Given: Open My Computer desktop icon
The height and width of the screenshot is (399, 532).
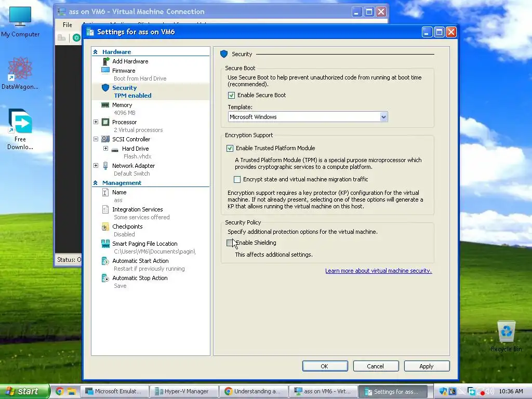Looking at the screenshot, I should click(x=20, y=21).
